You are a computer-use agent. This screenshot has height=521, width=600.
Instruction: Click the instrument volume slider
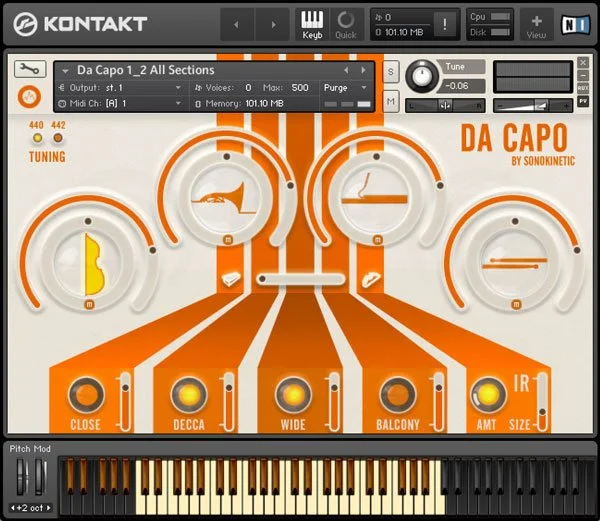pos(533,106)
